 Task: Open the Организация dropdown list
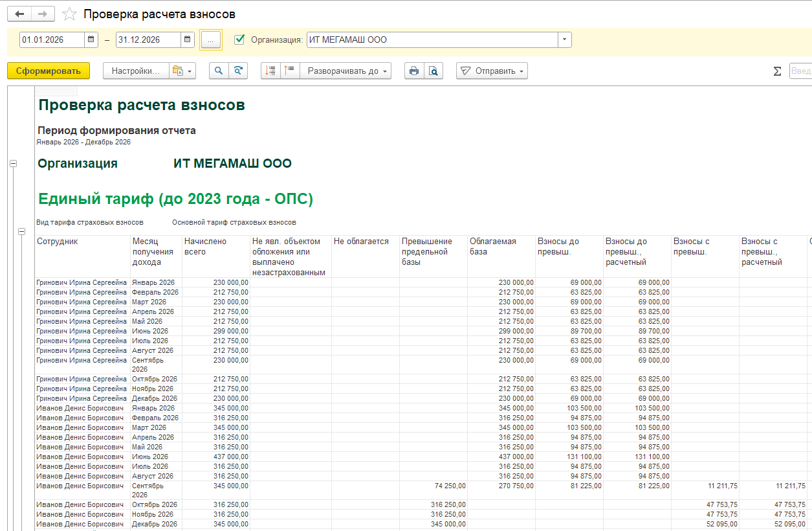click(x=565, y=40)
